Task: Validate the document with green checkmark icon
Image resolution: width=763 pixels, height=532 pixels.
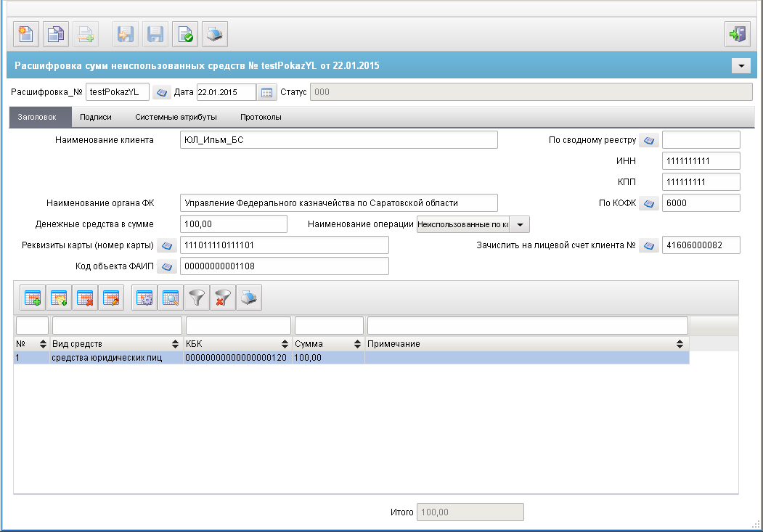Action: coord(185,34)
